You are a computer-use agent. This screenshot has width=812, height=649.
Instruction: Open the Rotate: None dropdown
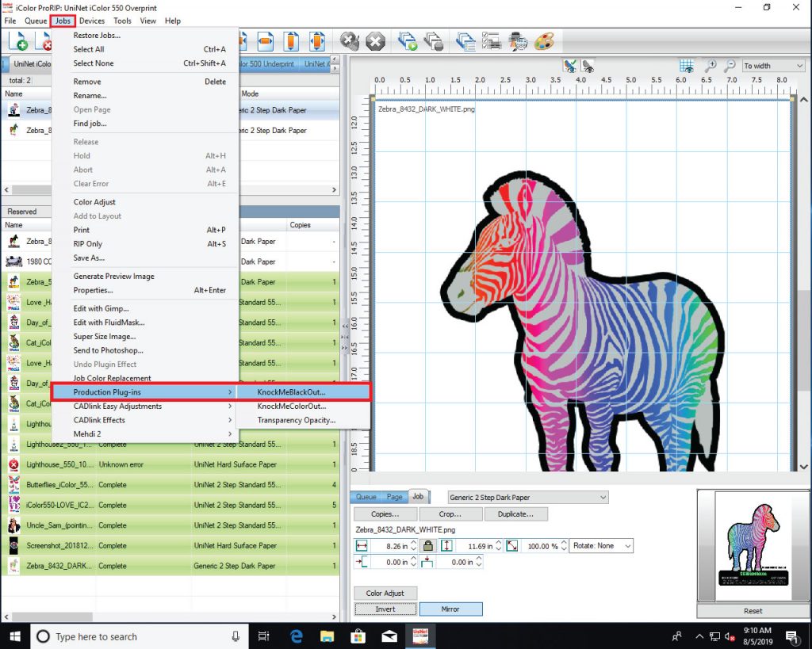pos(601,545)
